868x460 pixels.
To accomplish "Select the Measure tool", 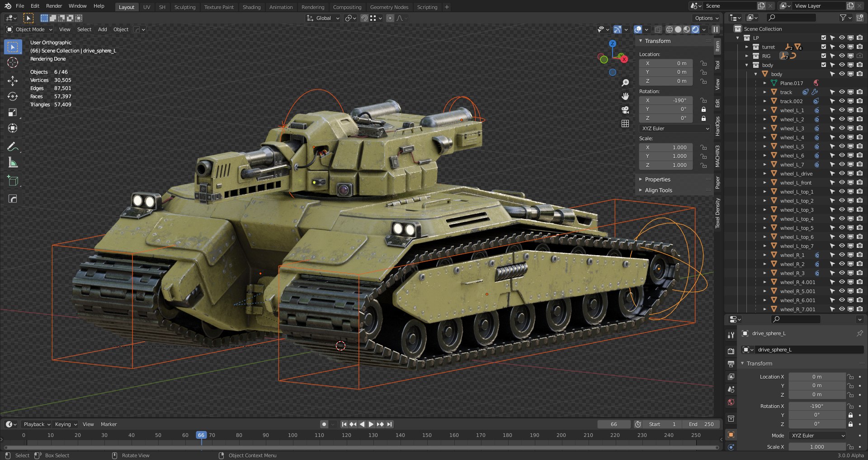I will [13, 163].
